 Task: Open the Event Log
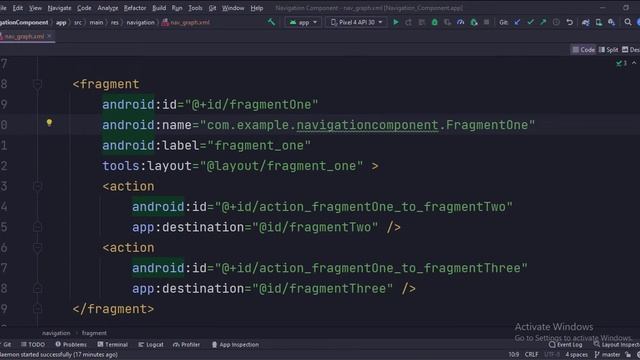coord(566,344)
